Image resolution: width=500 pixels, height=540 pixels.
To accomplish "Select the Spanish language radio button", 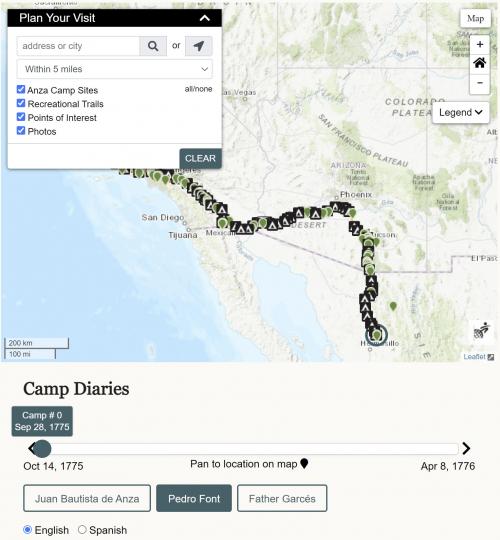I will point(82,529).
